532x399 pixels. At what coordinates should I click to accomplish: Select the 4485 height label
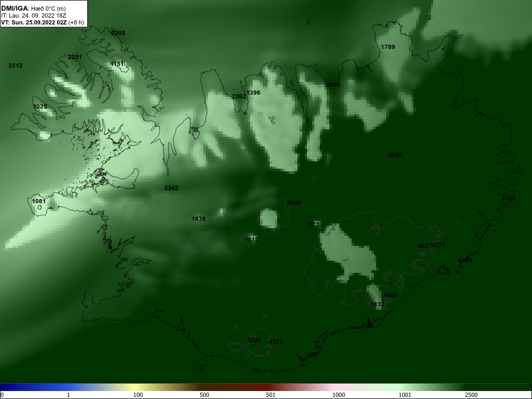click(x=465, y=260)
